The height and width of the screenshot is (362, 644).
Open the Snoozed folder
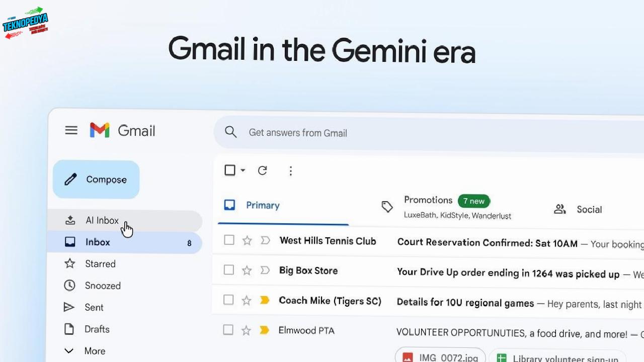[102, 286]
